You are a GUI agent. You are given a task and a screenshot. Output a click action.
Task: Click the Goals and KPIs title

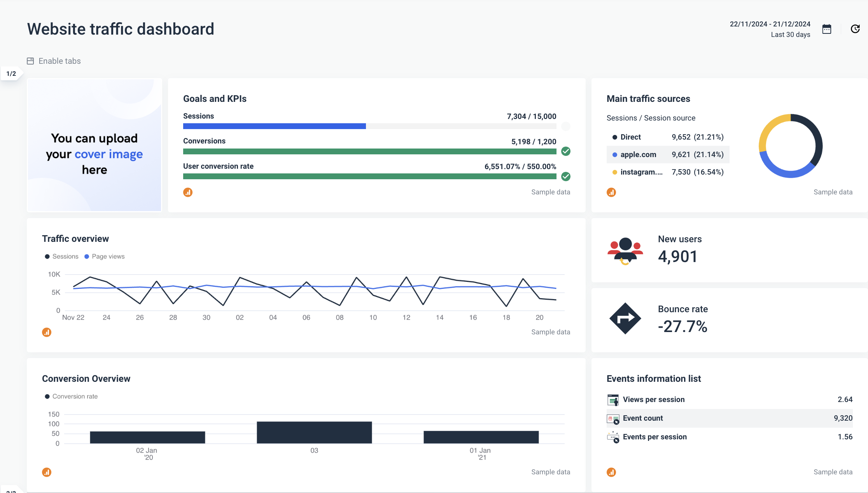click(x=215, y=99)
